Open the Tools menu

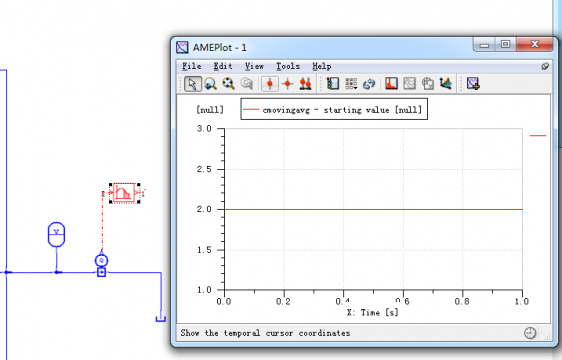point(288,66)
